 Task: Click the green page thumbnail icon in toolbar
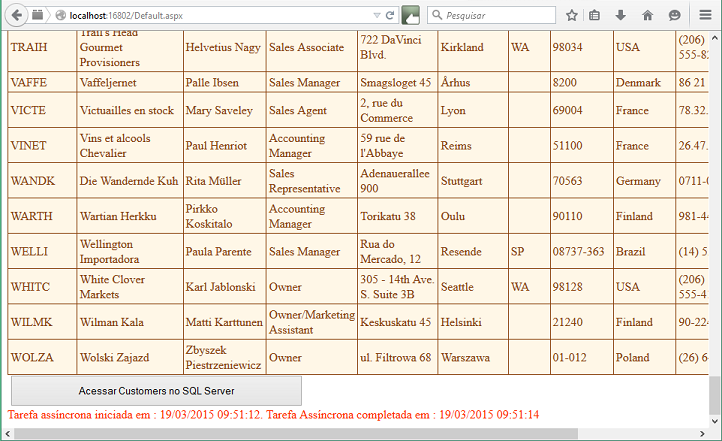[411, 15]
